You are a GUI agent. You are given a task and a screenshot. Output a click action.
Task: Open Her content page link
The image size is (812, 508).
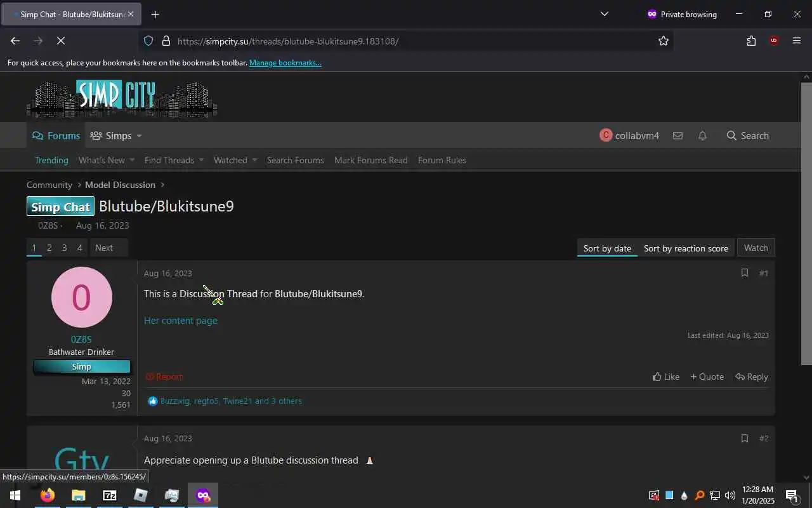tap(181, 320)
